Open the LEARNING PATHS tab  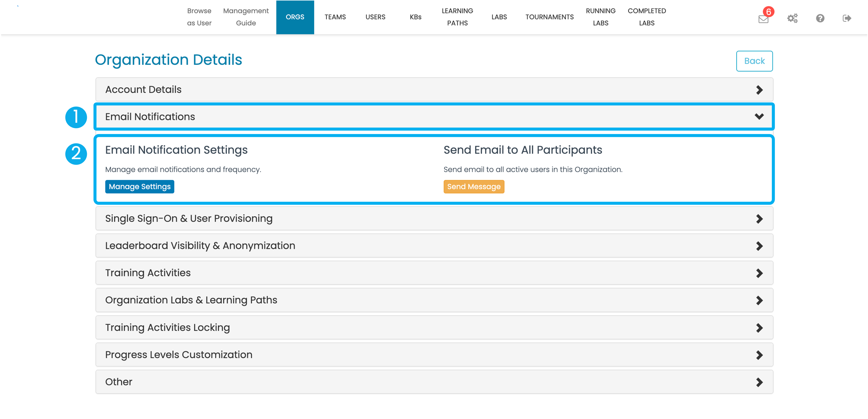457,17
